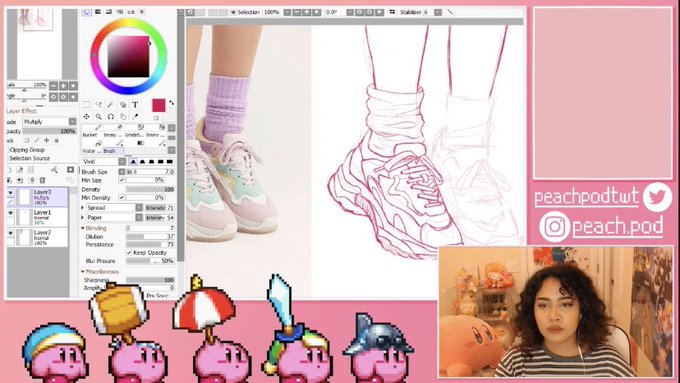Select the Hand pan tool
Screen dimensions: 680x383
pos(123,117)
